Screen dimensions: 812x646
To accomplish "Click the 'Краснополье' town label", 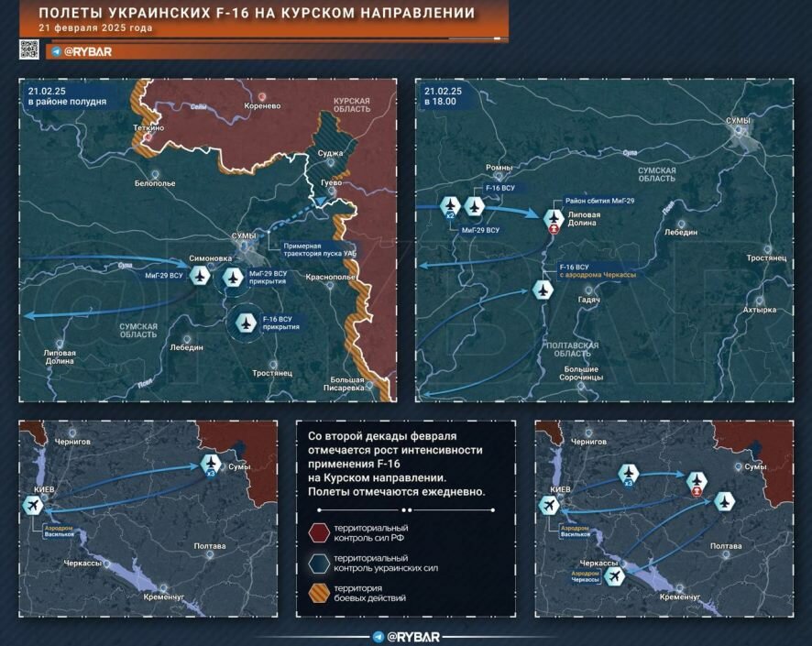I will (x=330, y=277).
